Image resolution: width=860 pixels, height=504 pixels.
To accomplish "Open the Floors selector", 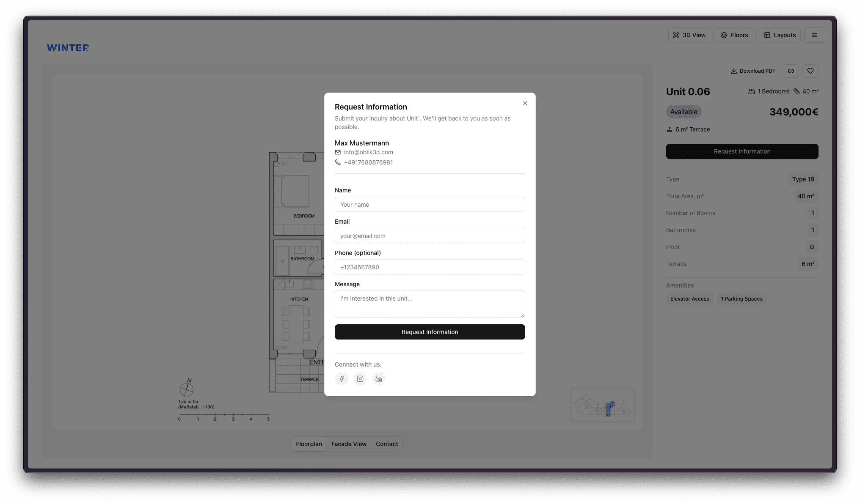I will pyautogui.click(x=734, y=35).
